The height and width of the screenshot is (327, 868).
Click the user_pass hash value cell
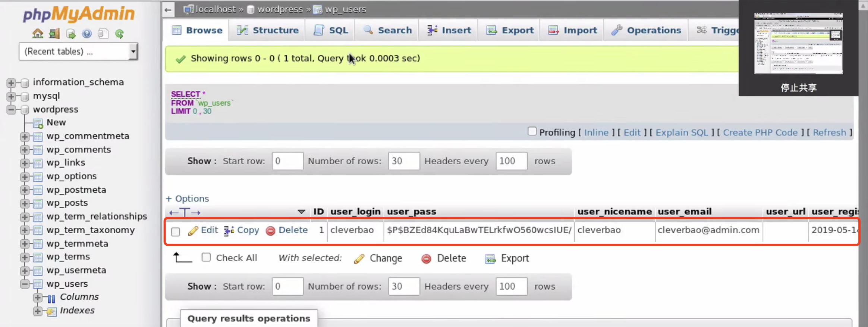pos(479,230)
